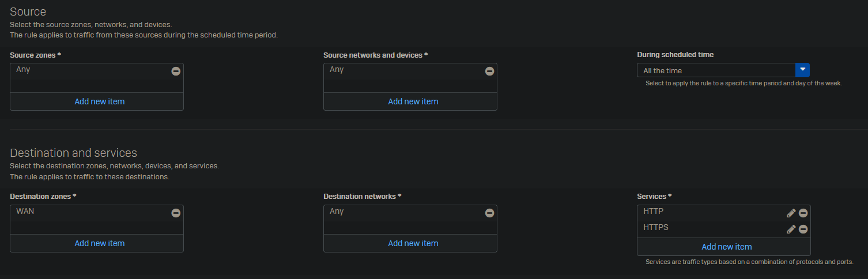Select Any entry in Destination networks
The height and width of the screenshot is (279, 868).
tap(337, 212)
